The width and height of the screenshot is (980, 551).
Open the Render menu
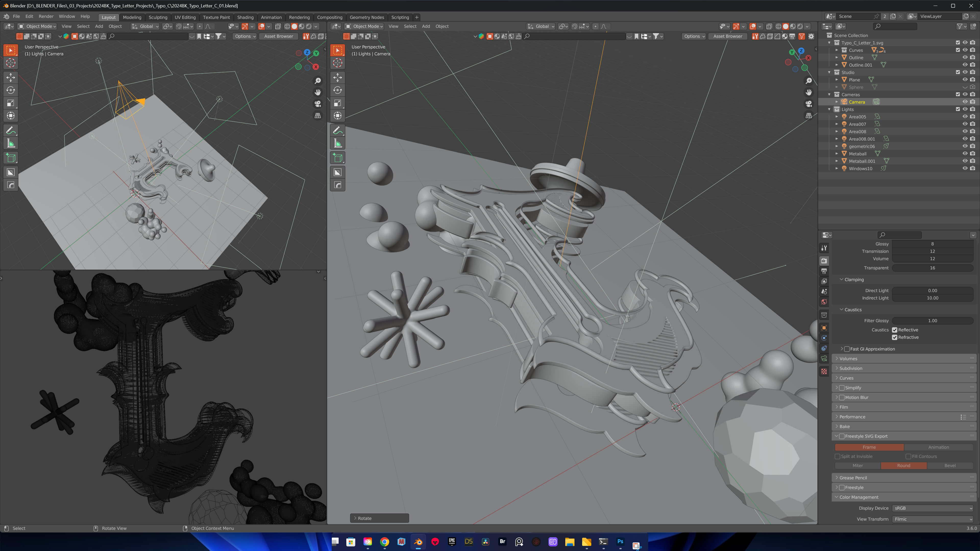(46, 17)
